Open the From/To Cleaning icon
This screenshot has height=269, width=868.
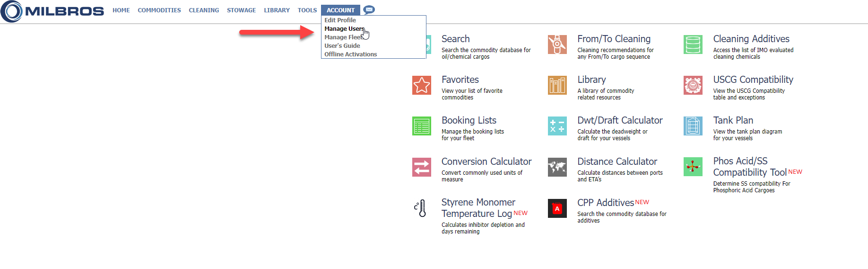(557, 45)
